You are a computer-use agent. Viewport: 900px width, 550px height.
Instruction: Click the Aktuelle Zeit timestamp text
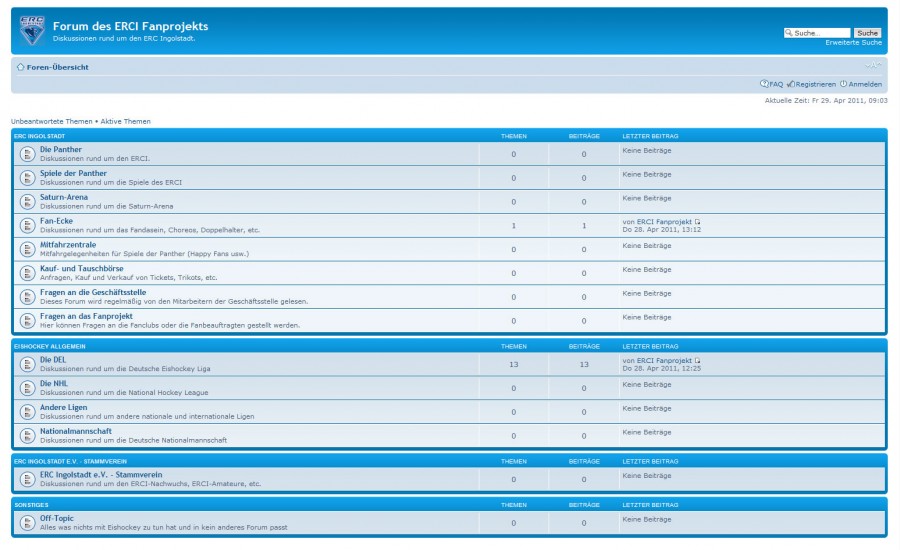point(826,100)
